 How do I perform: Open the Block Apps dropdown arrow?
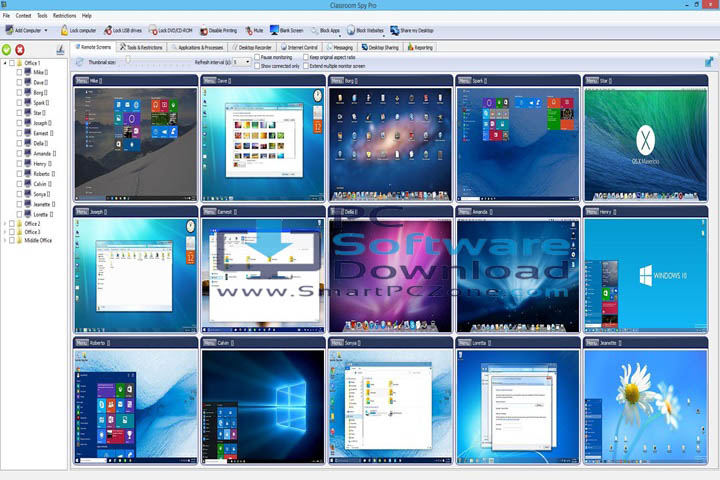pyautogui.click(x=341, y=34)
